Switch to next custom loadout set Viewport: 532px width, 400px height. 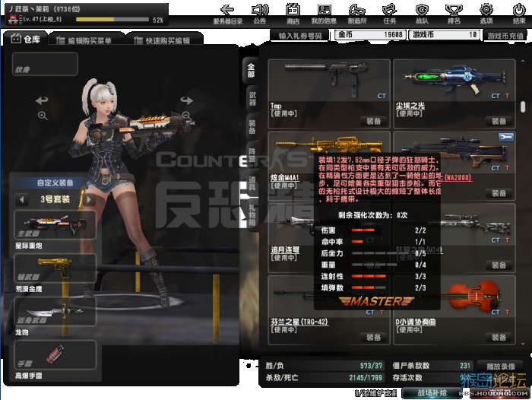(x=89, y=199)
